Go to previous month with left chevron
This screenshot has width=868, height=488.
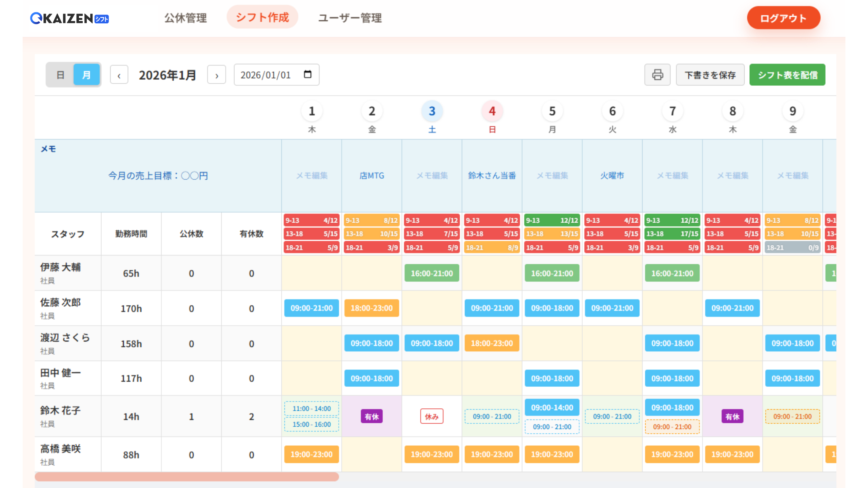pos(119,75)
